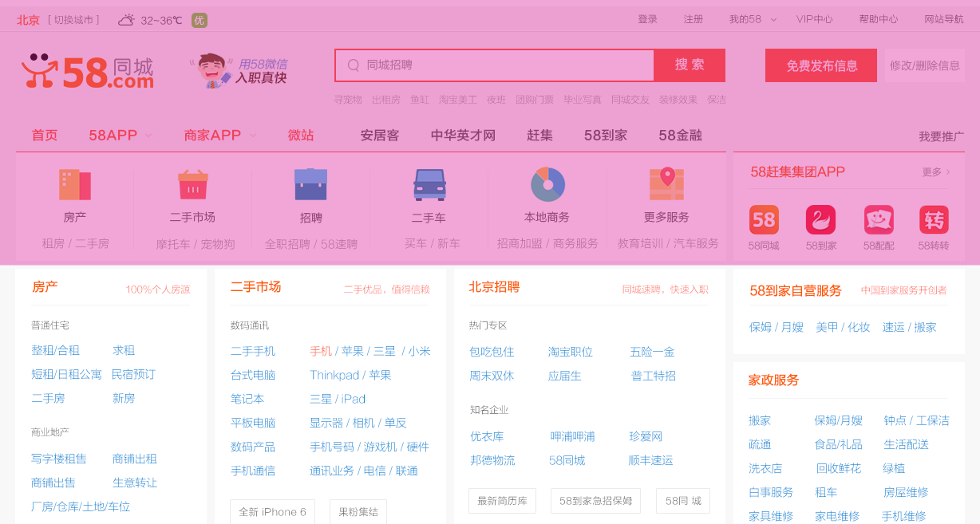This screenshot has width=980, height=524.
Task: Click the 最新简历库 tag button
Action: coord(502,501)
